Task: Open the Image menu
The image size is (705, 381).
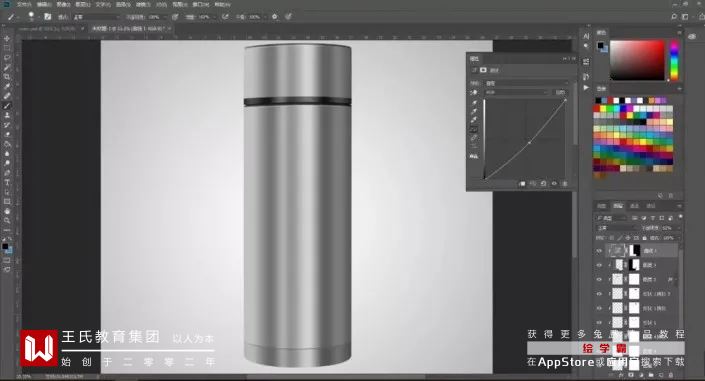Action: coord(63,4)
